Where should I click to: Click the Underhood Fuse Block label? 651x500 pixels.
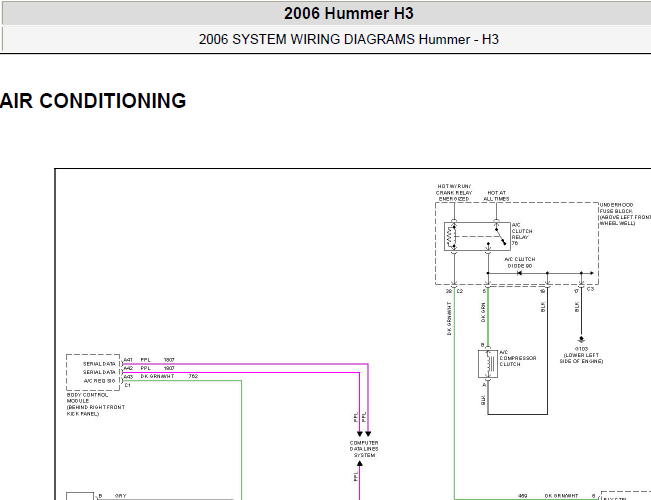coord(625,214)
